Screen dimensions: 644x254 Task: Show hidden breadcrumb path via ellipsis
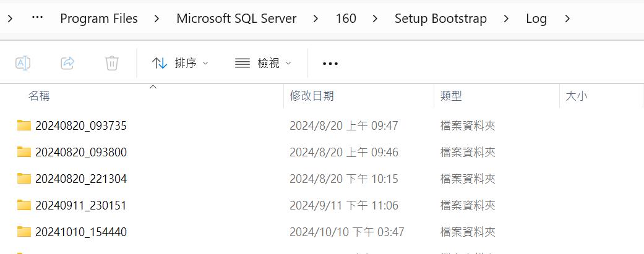click(37, 18)
